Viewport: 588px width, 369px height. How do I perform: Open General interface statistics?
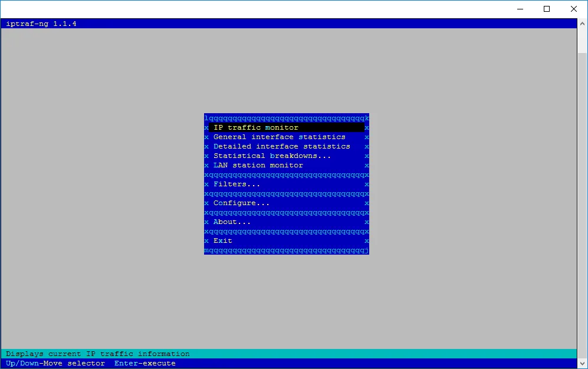(287, 137)
